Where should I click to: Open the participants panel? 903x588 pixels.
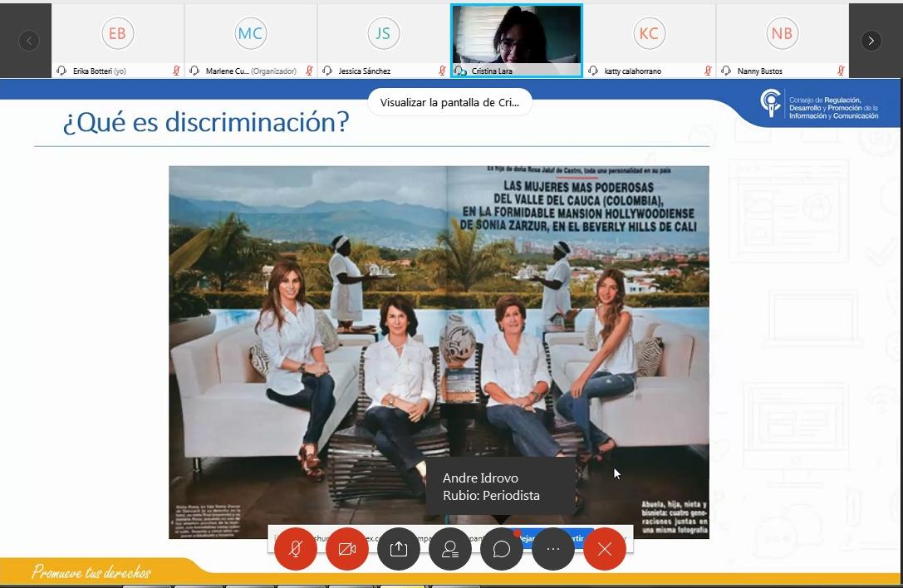(449, 549)
